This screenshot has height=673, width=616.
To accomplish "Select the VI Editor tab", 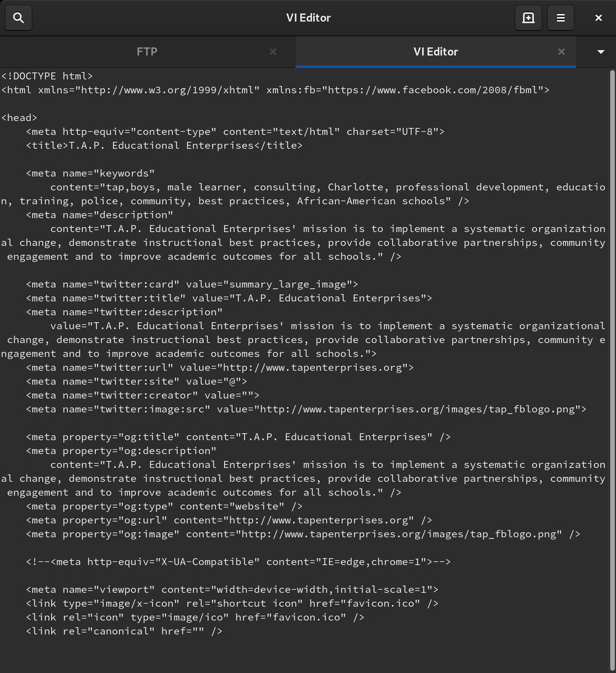I will [x=436, y=52].
